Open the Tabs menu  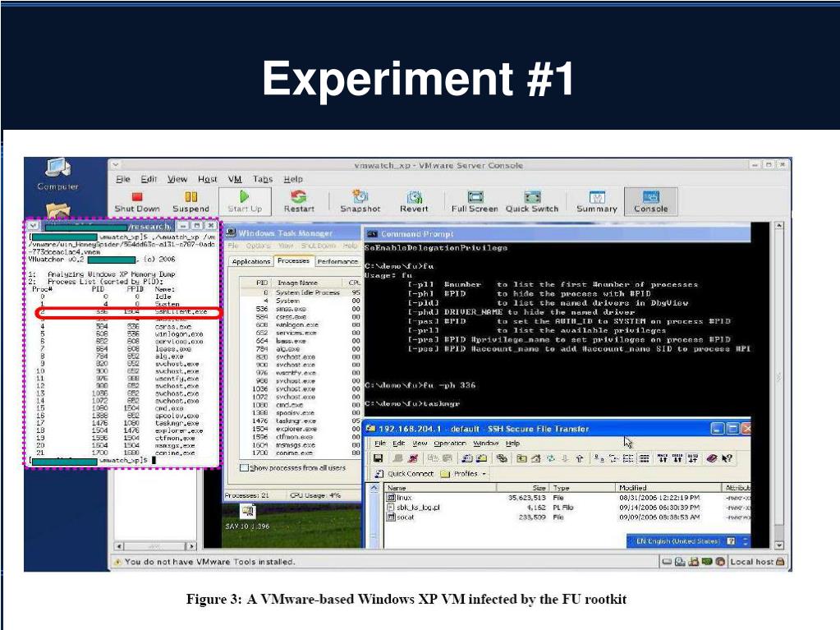click(x=263, y=179)
